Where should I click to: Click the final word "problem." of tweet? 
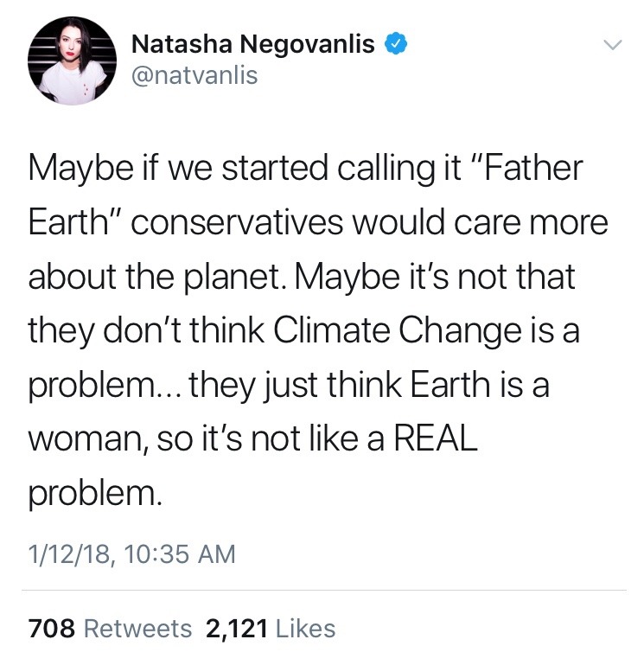95,494
